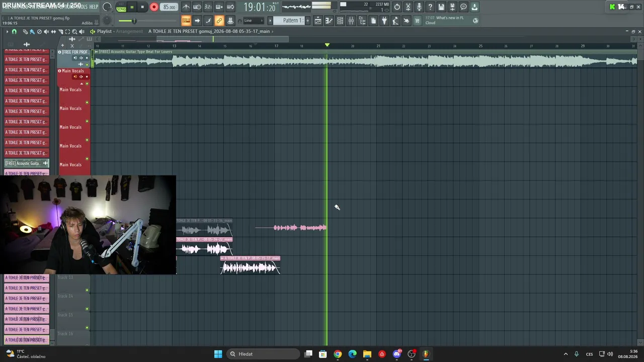Select the Delete tool
The height and width of the screenshot is (362, 644).
click(x=39, y=32)
